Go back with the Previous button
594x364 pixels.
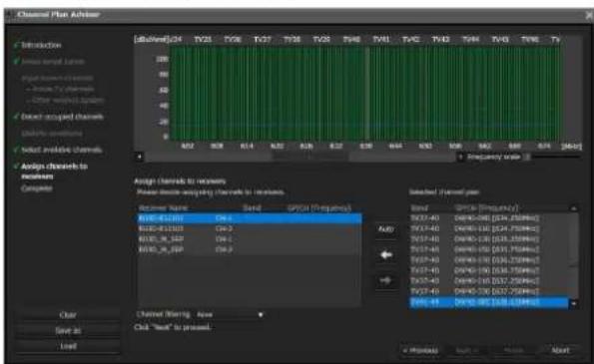point(420,350)
